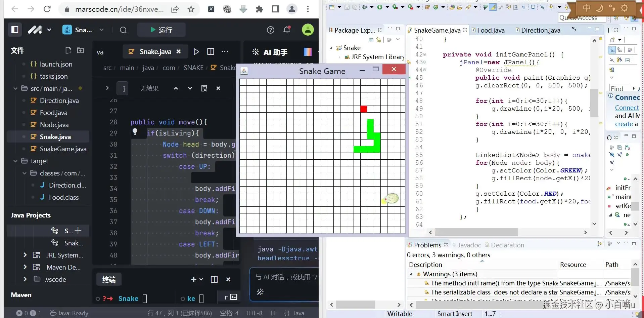The height and width of the screenshot is (318, 644).
Task: Click the split editor icon beside Snake.java tab
Action: (x=211, y=51)
